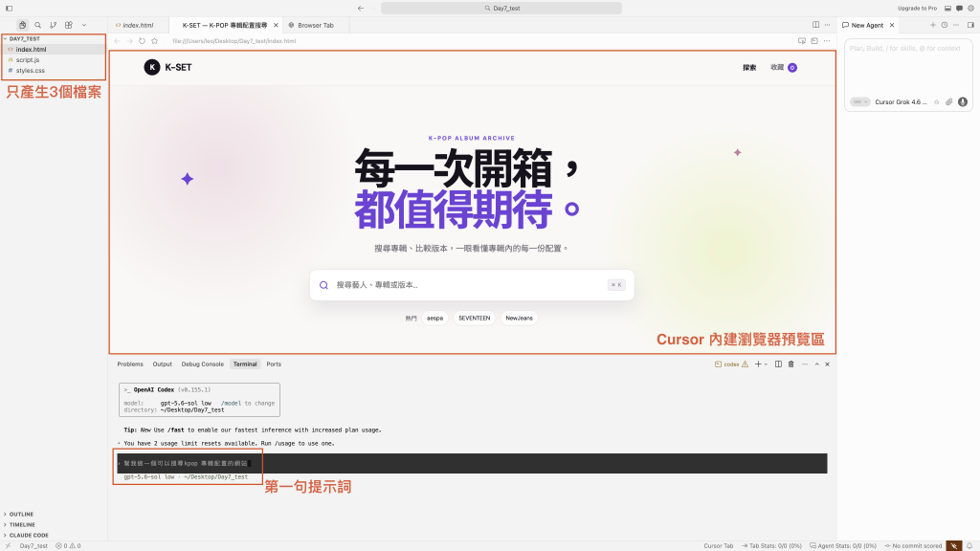Click Upgrade to Pro
Image resolution: width=980 pixels, height=551 pixels.
917,8
